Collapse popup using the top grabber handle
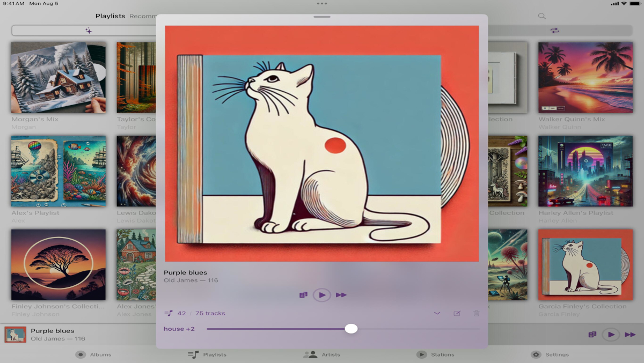This screenshot has height=363, width=644. click(322, 17)
